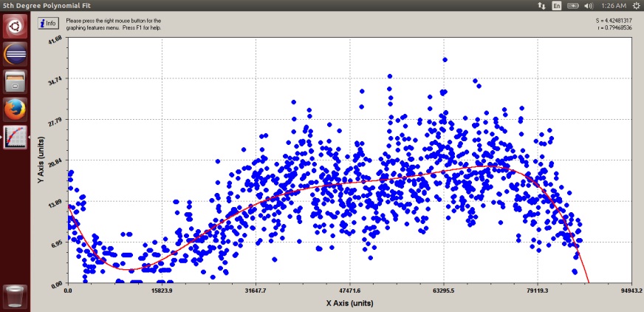Click the curve fitting app dock icon
Image resolution: width=644 pixels, height=312 pixels.
[x=15, y=137]
